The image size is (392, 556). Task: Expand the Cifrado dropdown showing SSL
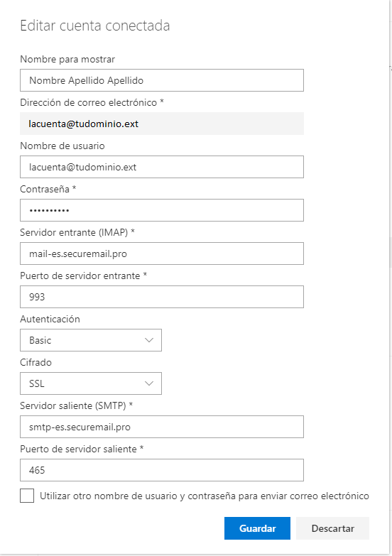91,383
